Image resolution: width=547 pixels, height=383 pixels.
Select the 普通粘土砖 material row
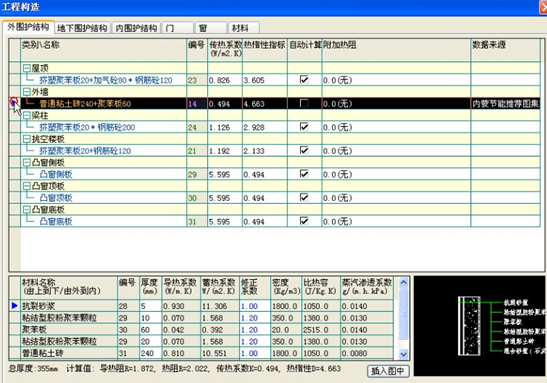(207, 353)
